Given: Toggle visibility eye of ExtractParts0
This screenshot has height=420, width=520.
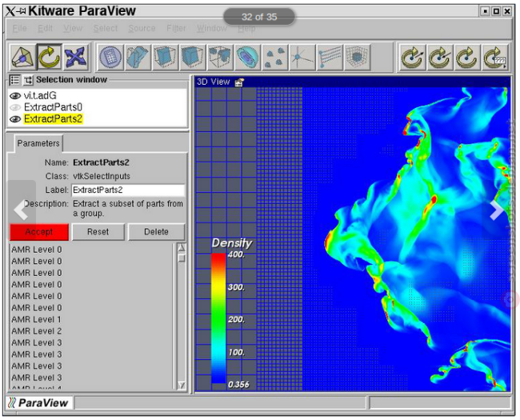Looking at the screenshot, I should pos(15,107).
